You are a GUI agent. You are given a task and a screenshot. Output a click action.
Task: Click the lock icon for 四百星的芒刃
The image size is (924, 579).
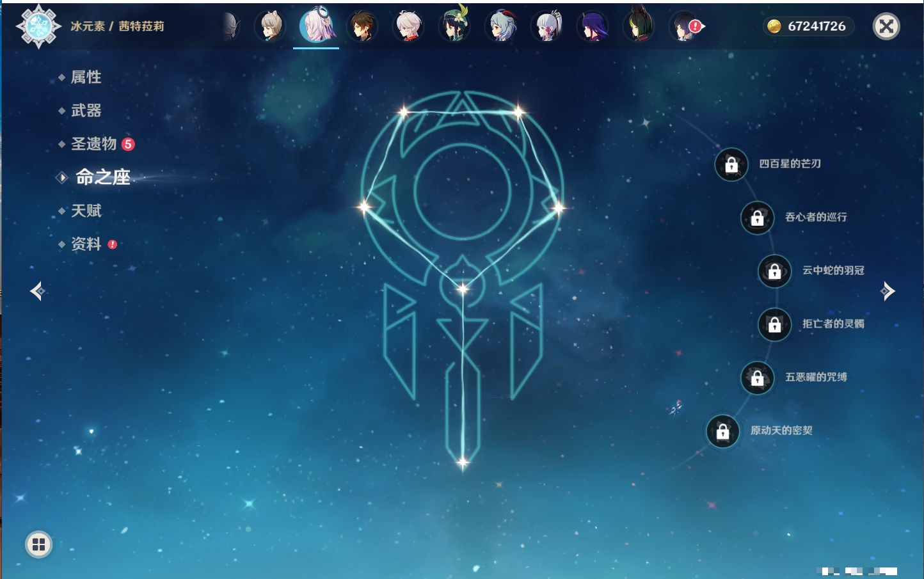tap(731, 164)
